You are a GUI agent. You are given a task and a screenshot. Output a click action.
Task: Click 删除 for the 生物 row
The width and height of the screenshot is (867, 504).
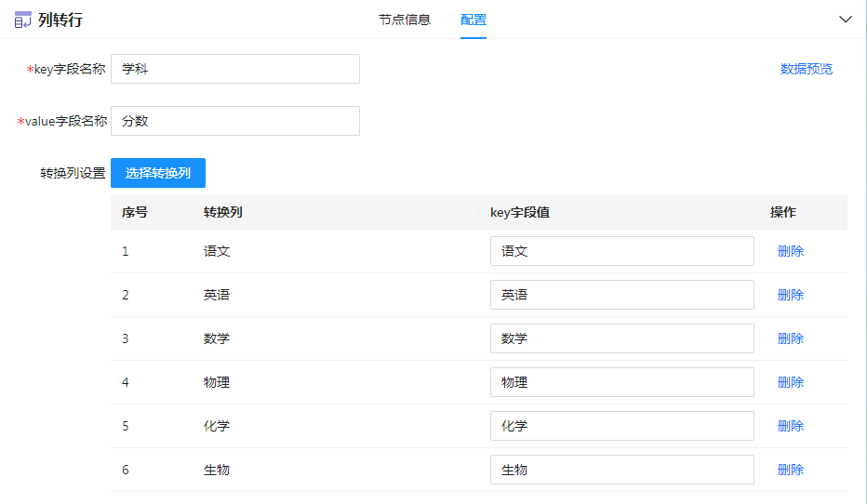click(790, 470)
